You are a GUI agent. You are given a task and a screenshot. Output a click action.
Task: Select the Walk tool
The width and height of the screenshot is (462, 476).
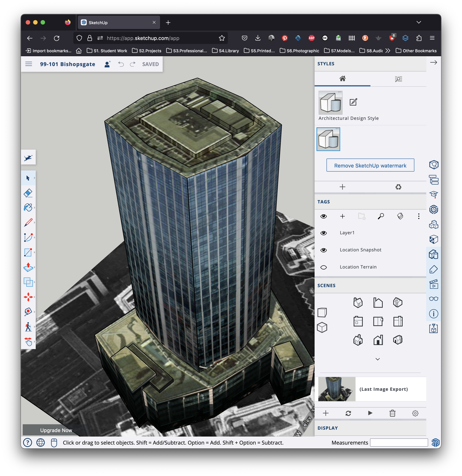[x=28, y=327]
